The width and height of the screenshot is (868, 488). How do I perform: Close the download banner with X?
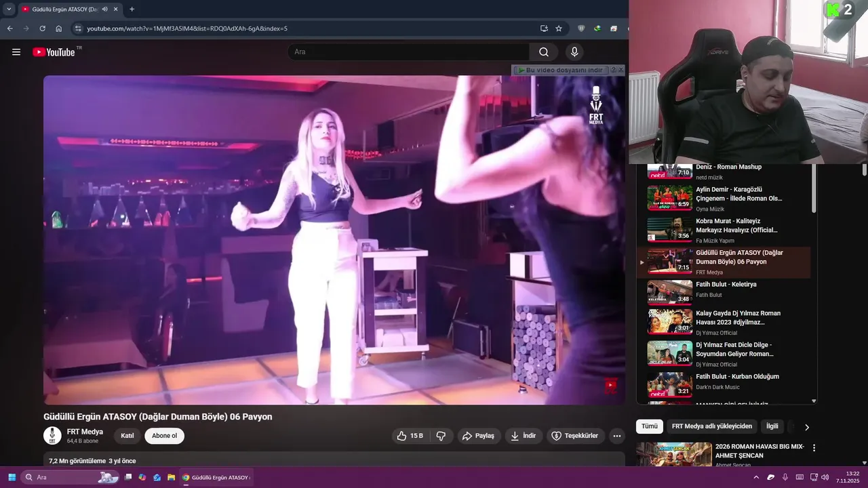[x=620, y=70]
